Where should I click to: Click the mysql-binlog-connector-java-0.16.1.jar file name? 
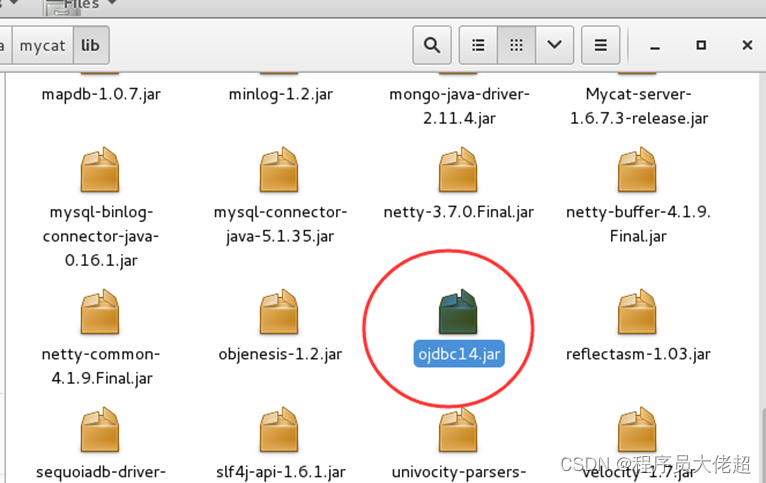(101, 236)
